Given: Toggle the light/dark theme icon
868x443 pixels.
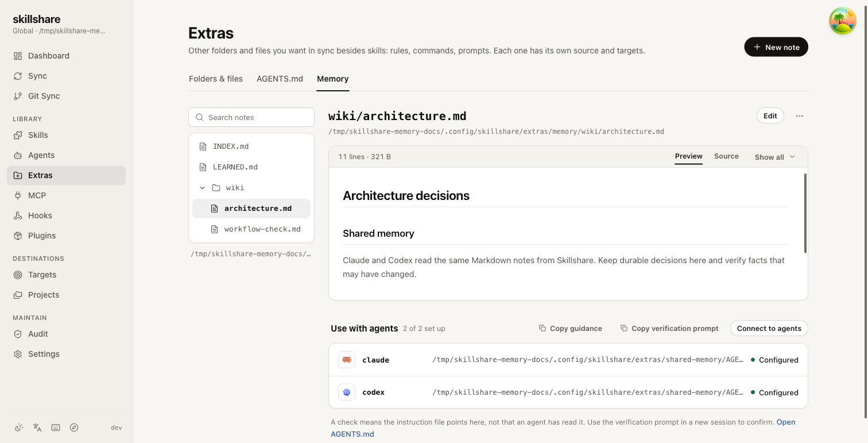Looking at the screenshot, I should (19, 427).
